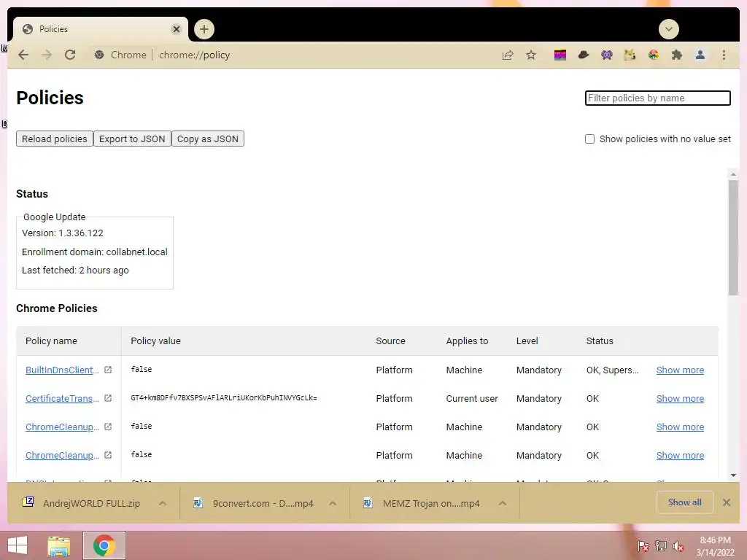
Task: Bookmark this page with the star icon
Action: point(531,55)
